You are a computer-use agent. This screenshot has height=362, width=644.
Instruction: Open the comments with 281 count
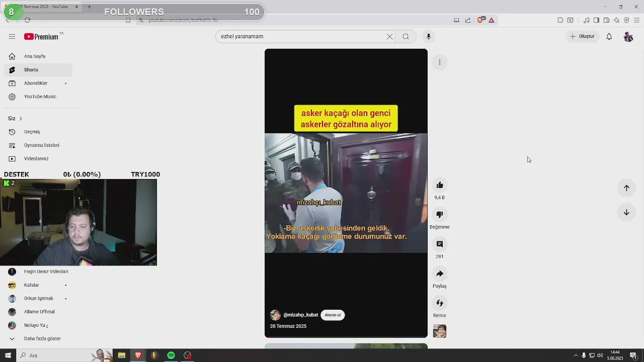click(x=440, y=244)
